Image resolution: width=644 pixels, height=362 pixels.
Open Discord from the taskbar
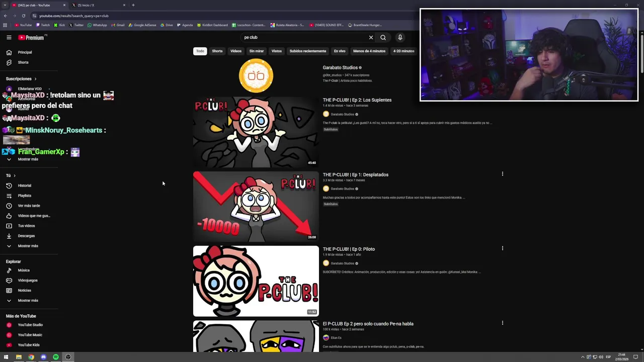pyautogui.click(x=43, y=357)
